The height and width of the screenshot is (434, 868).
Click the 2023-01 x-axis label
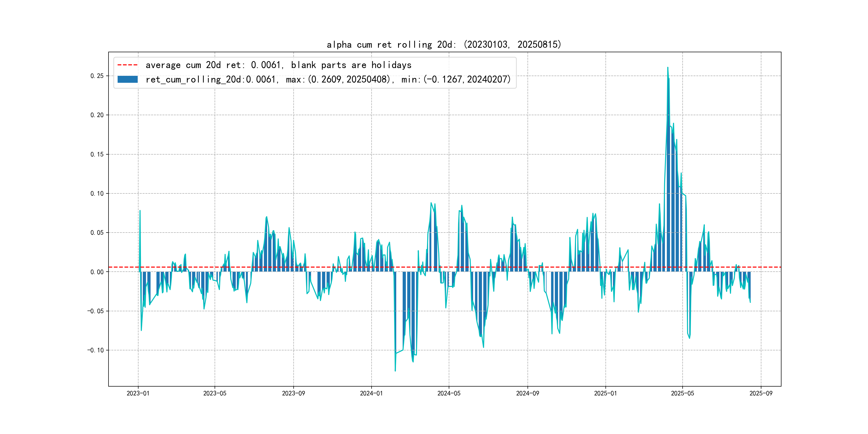click(x=138, y=393)
